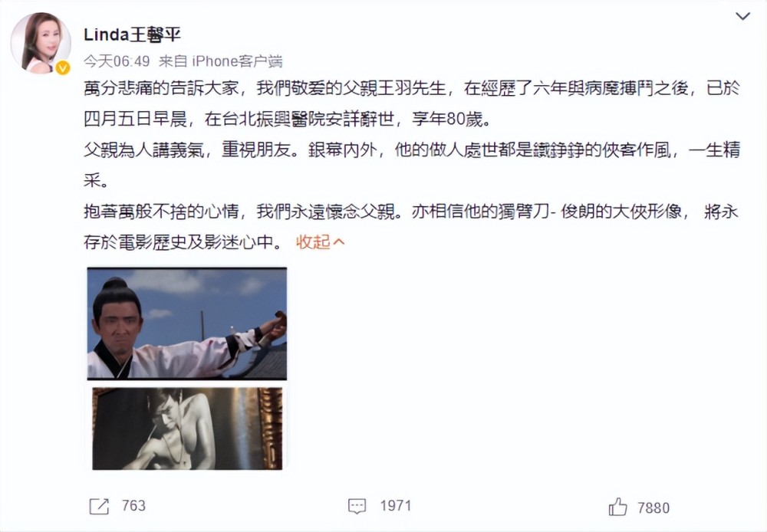Open the post timestamp 今天06:49
This screenshot has width=767, height=532.
(x=117, y=61)
